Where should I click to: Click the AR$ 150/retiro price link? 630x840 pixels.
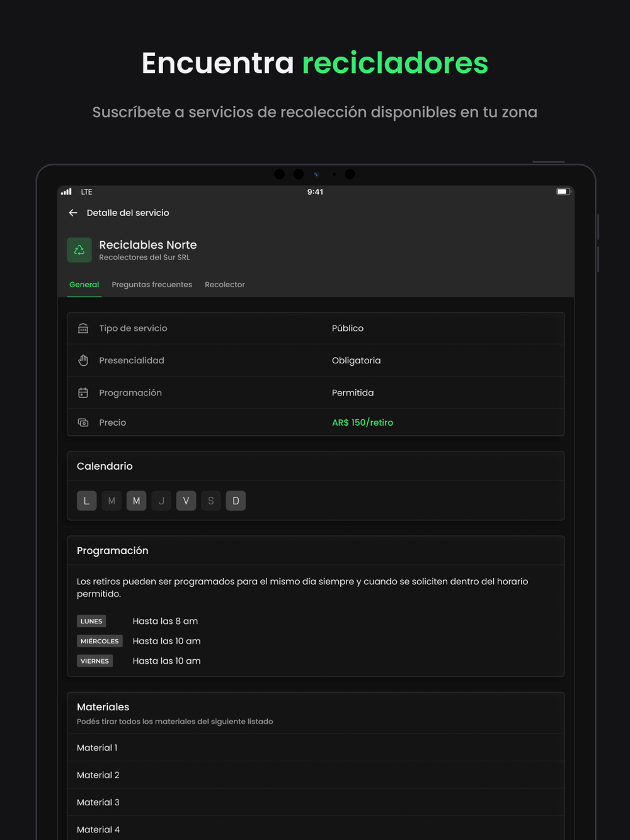click(x=362, y=423)
